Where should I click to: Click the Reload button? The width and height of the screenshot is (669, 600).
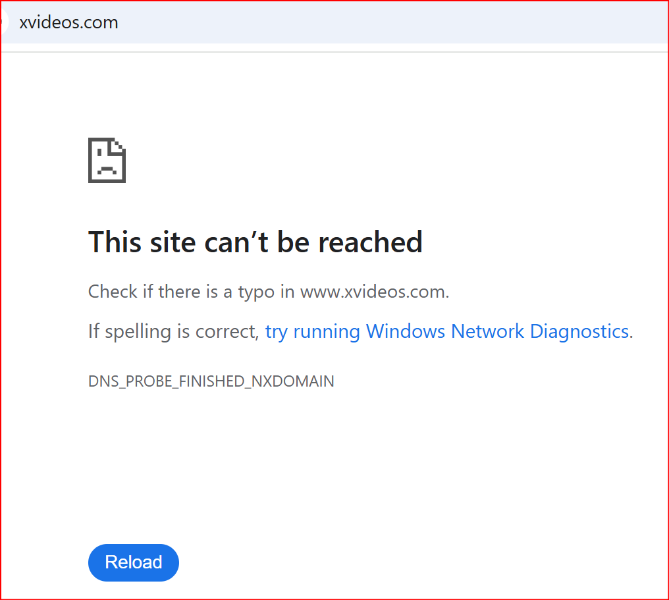pos(134,562)
